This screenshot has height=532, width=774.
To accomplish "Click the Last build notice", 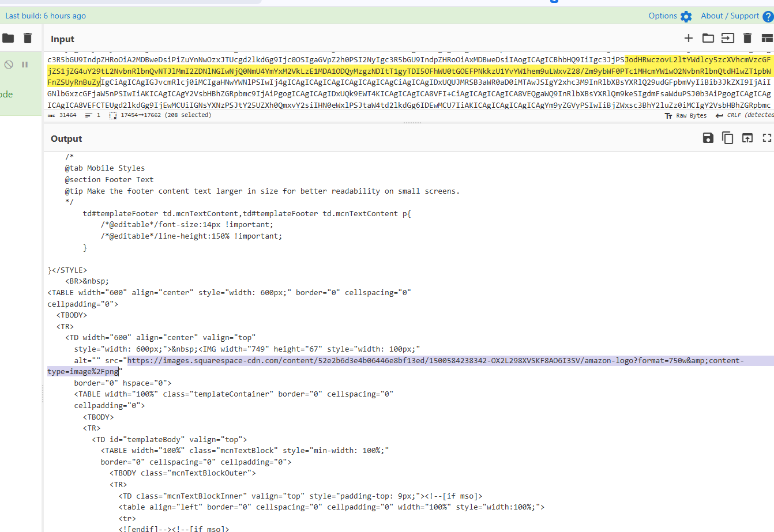I will (x=46, y=16).
